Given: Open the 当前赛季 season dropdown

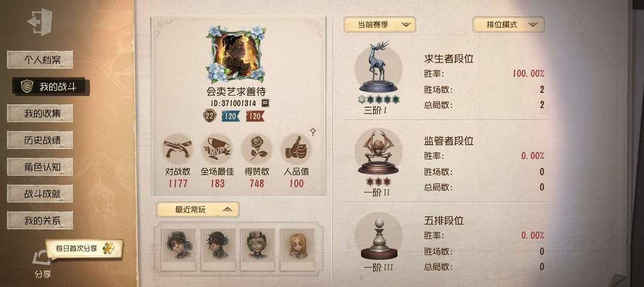Looking at the screenshot, I should (379, 24).
